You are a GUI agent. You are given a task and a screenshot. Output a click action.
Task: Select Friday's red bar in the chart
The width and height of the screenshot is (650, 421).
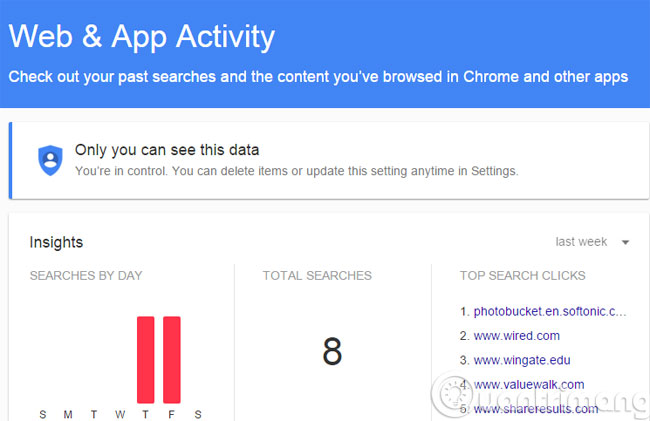click(x=172, y=358)
